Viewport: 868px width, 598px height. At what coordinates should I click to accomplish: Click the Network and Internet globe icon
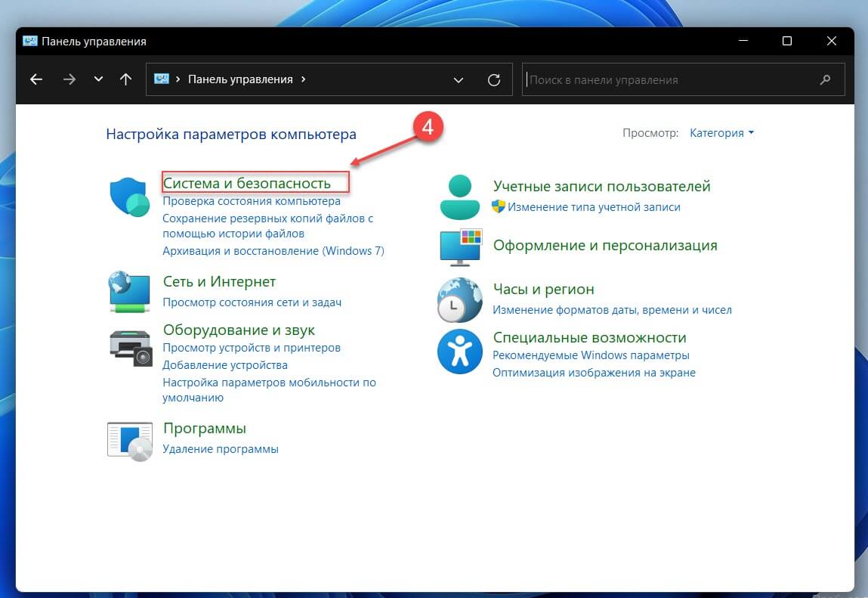pyautogui.click(x=129, y=292)
